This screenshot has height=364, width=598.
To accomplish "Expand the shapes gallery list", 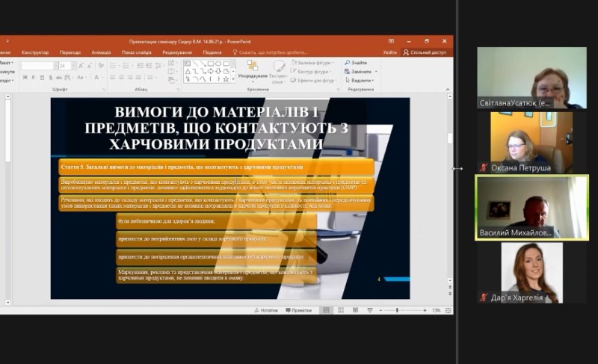I will 233,79.
